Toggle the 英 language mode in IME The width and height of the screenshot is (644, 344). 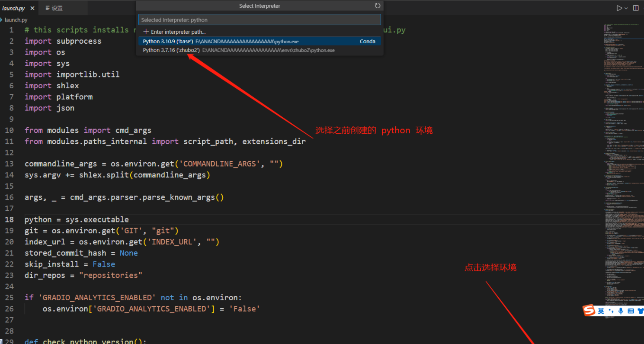pyautogui.click(x=601, y=311)
